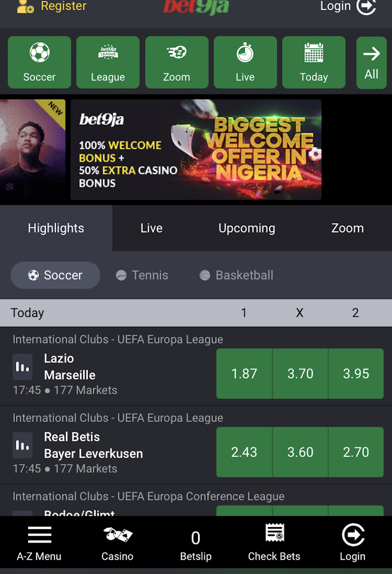Screen dimensions: 392x574
Task: Select the Soccer sport filter pill
Action: coord(55,275)
